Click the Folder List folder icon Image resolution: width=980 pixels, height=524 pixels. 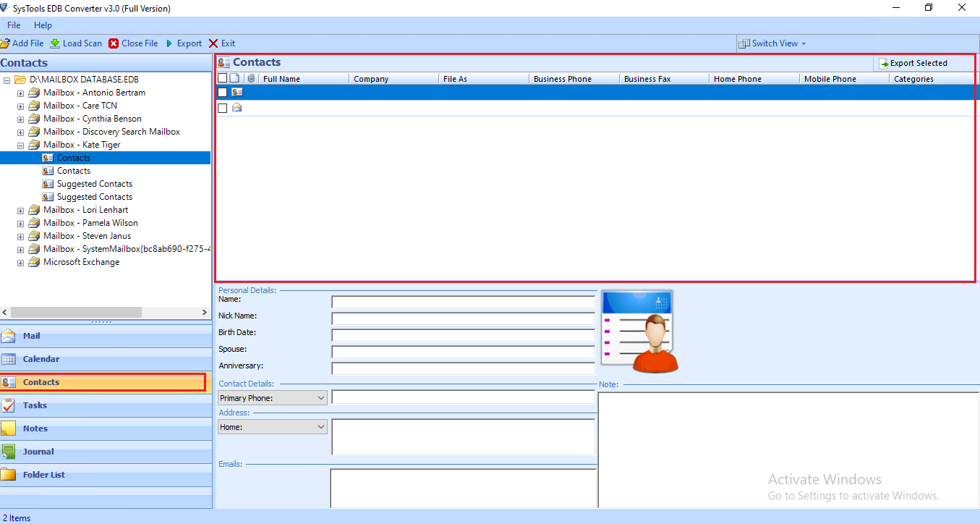8,475
